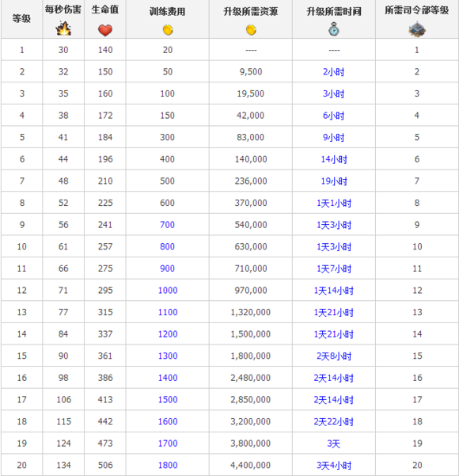Click the 等级 column header
Screen dimensions: 459x476
[x=21, y=19]
